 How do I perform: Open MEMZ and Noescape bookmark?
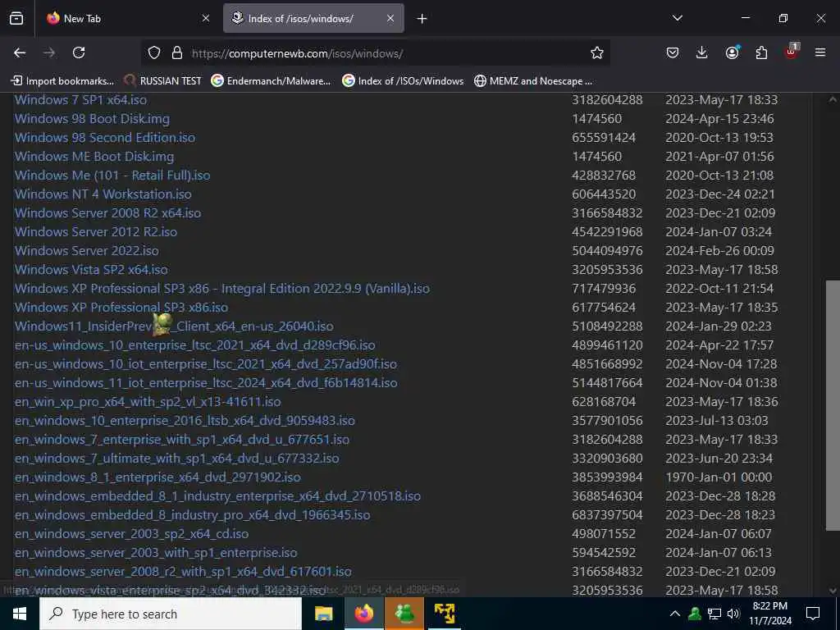pos(533,81)
